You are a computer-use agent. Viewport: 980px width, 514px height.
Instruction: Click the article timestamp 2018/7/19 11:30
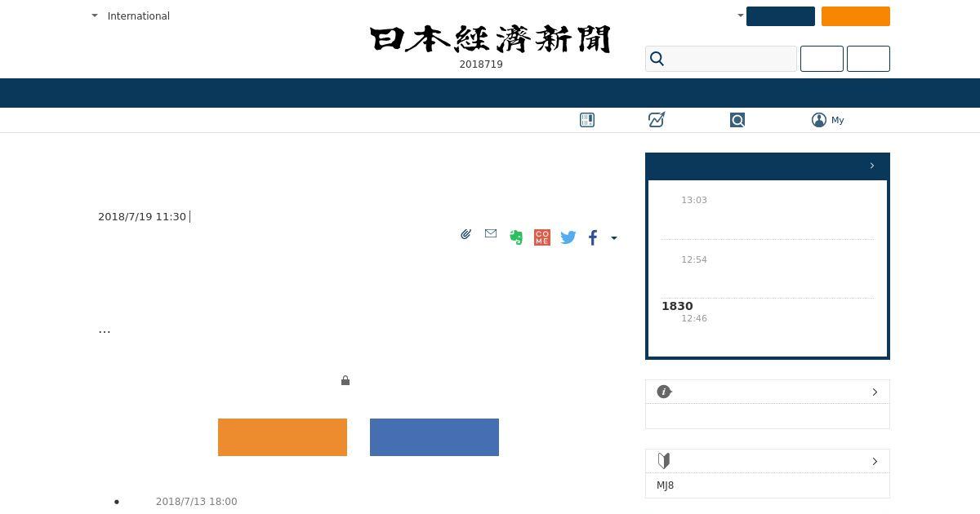pyautogui.click(x=142, y=216)
